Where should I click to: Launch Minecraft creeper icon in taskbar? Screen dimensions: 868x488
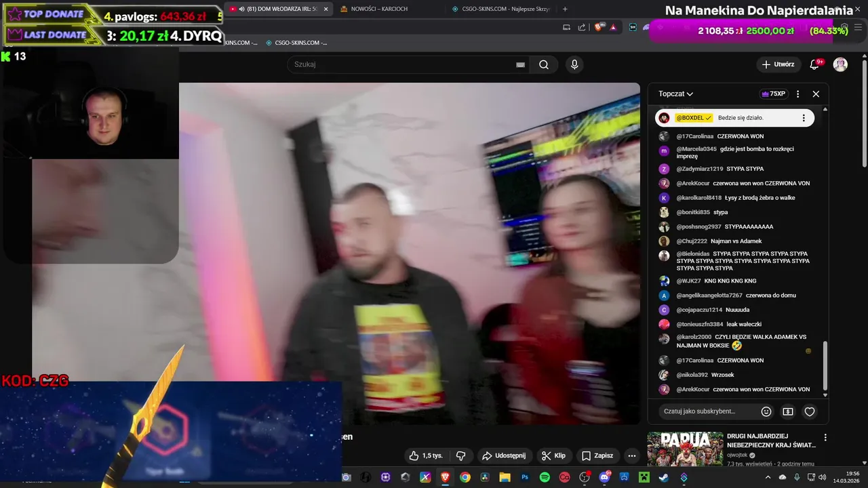tap(644, 477)
